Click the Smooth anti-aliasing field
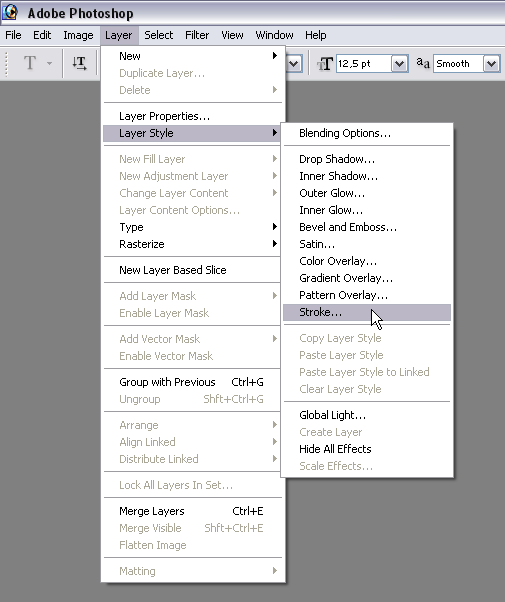 pos(459,64)
